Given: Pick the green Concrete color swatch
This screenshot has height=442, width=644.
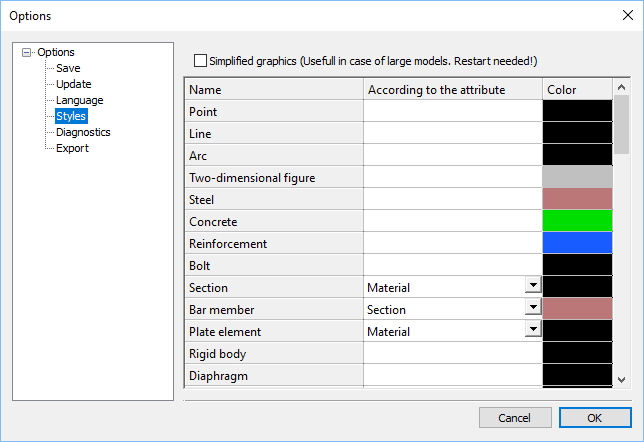Looking at the screenshot, I should pyautogui.click(x=577, y=221).
